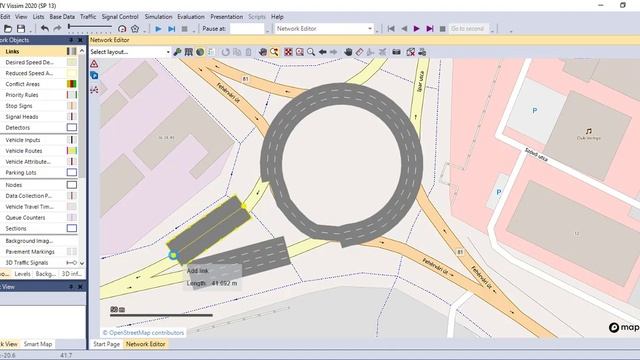640x360 pixels.
Task: Click the blue map layer icon on canvas side
Action: coord(94,76)
